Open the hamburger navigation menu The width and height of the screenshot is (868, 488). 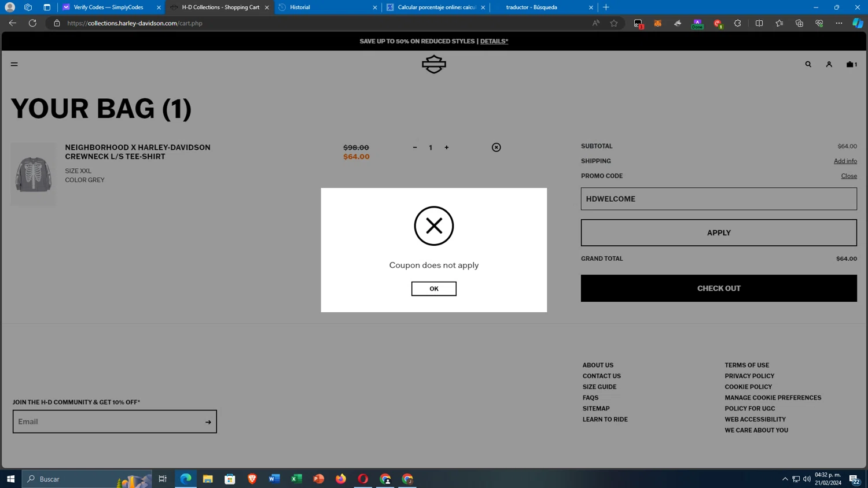click(14, 64)
